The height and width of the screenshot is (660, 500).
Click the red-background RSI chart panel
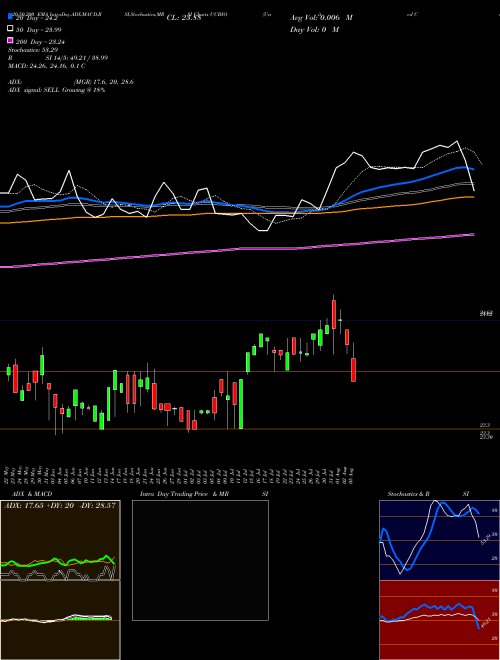pos(439,620)
